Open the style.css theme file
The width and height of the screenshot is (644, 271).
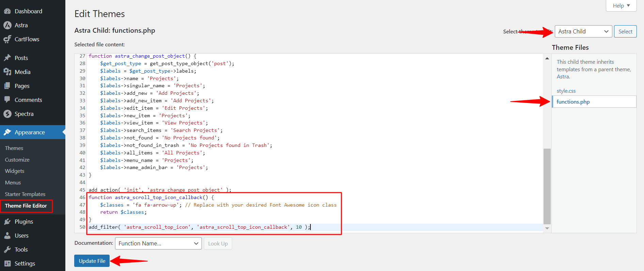tap(566, 91)
